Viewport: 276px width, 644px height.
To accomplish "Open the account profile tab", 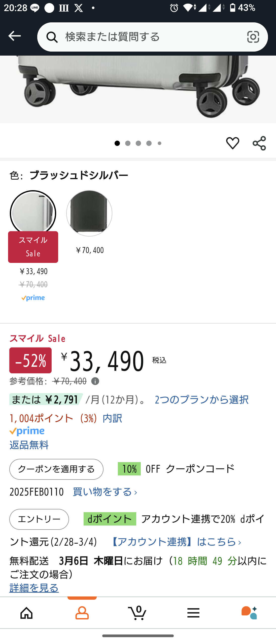I will tap(82, 612).
